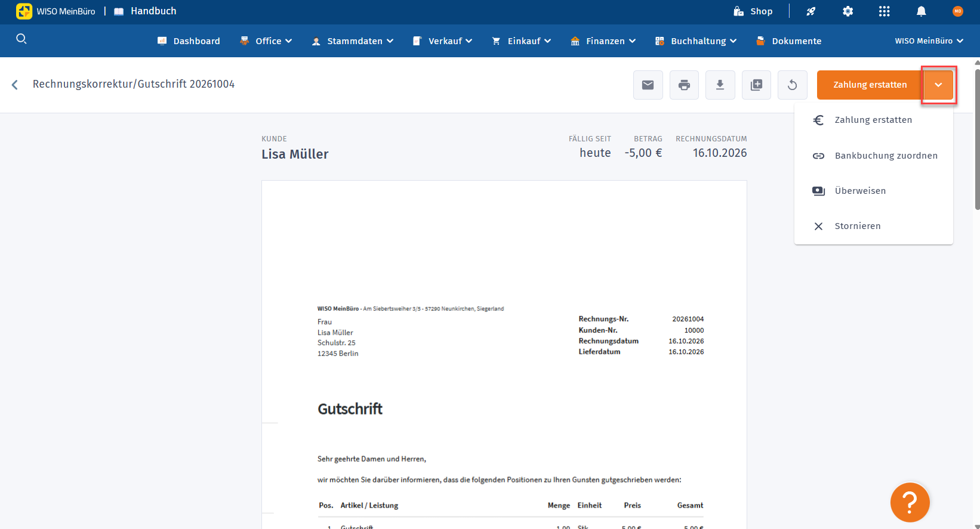
Task: Click invoice date 16.10.2026 in header
Action: (x=720, y=153)
